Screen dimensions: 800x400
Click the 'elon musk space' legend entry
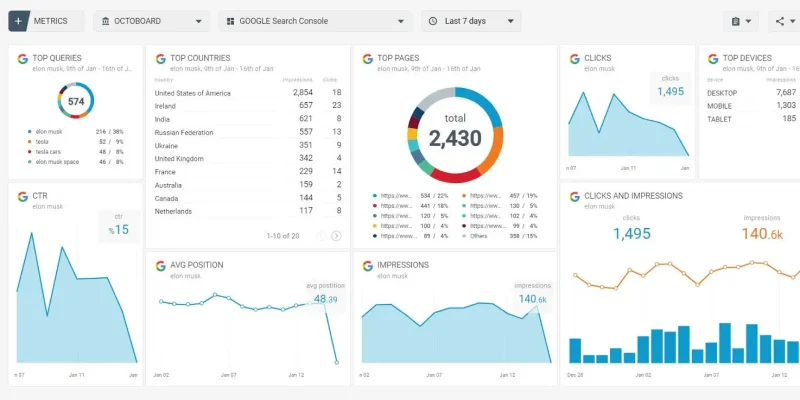pyautogui.click(x=76, y=162)
